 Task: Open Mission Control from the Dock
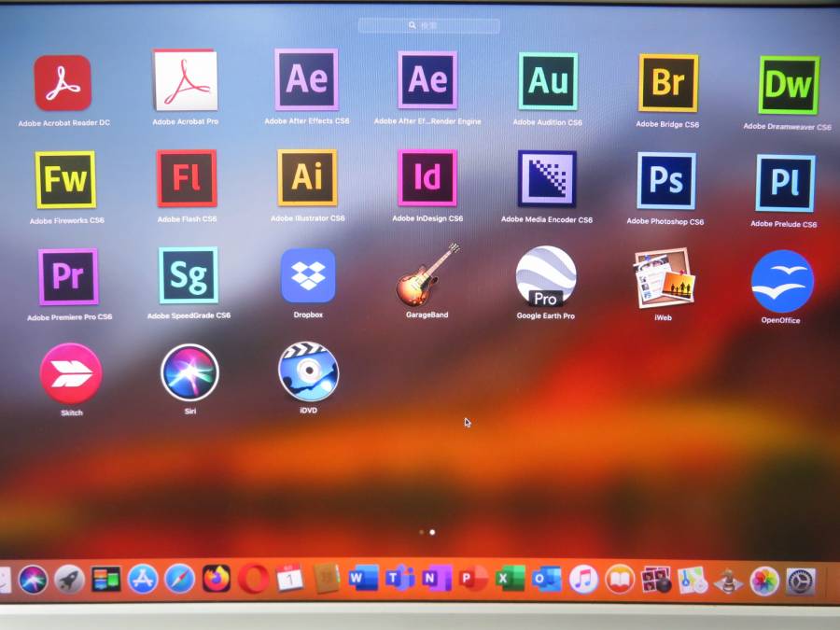(105, 580)
